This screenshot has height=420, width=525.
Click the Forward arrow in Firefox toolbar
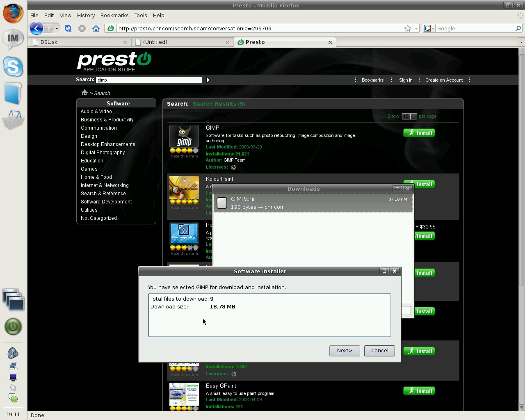click(x=49, y=28)
